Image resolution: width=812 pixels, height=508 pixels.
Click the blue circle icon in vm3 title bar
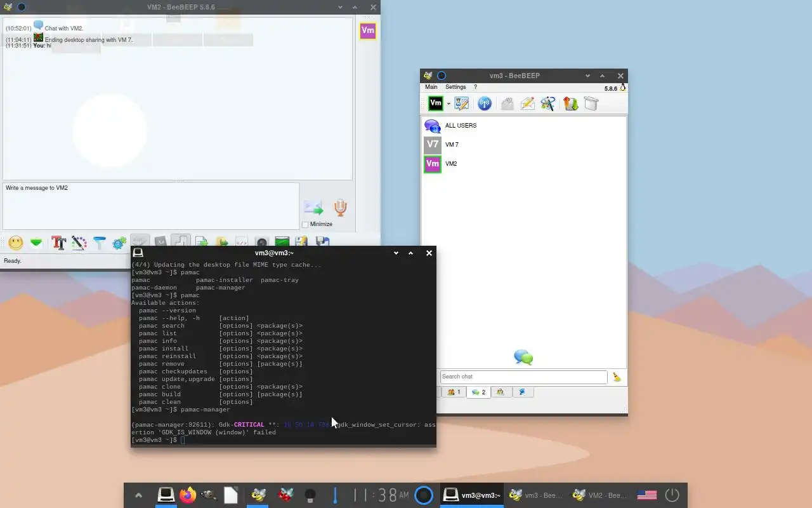click(442, 76)
